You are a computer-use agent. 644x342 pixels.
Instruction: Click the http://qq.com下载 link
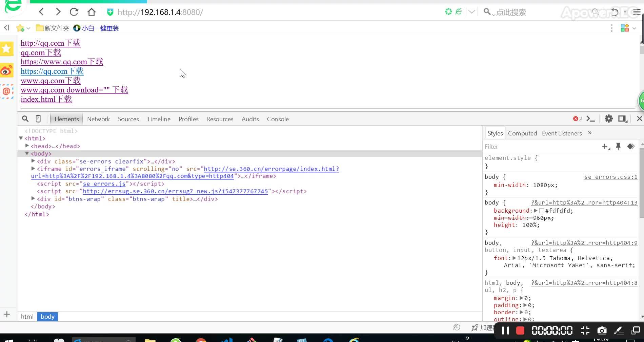pos(51,43)
